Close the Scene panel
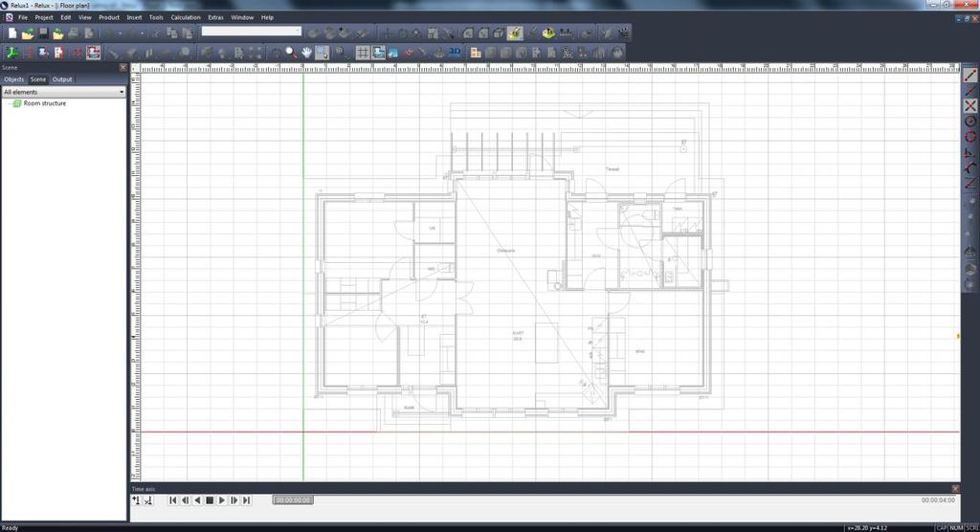This screenshot has width=980, height=532. click(x=122, y=68)
